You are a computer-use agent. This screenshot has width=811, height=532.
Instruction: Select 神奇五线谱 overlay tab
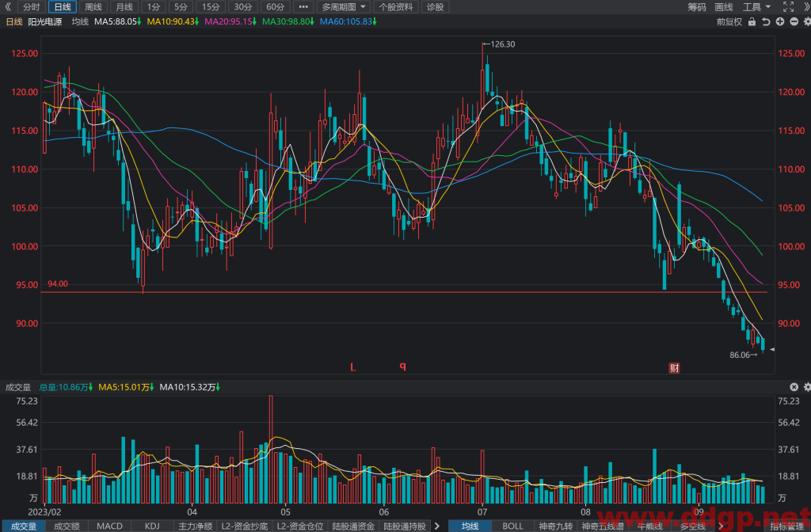tap(603, 526)
